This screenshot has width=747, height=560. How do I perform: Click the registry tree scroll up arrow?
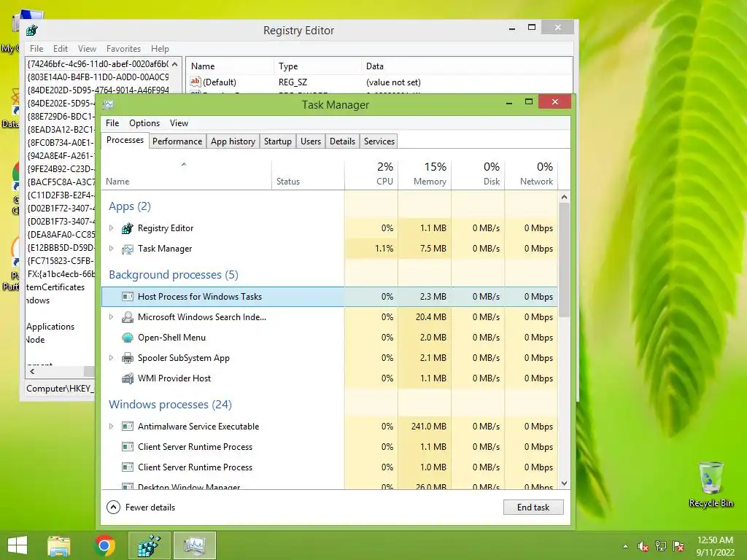click(x=175, y=64)
